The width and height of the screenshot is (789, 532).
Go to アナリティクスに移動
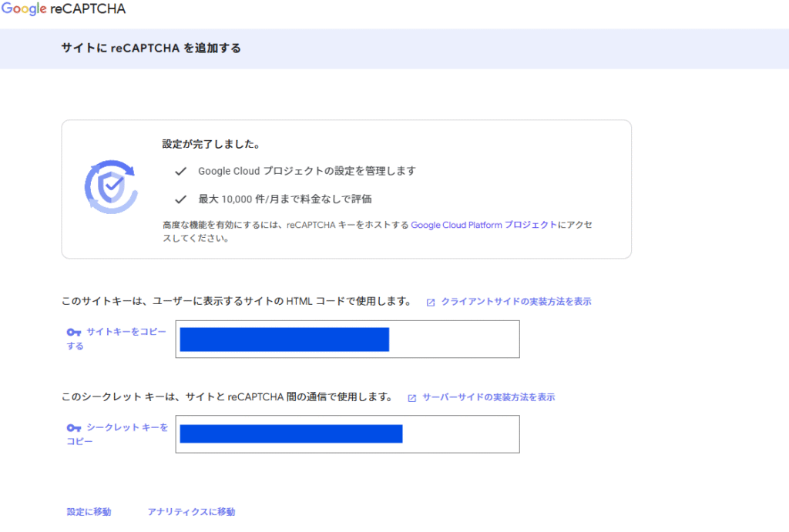tap(191, 512)
